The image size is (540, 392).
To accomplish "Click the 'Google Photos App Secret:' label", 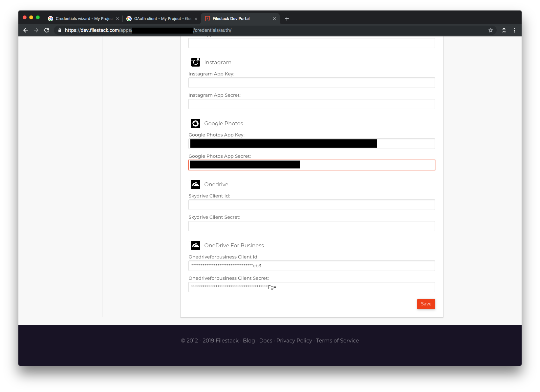I will pos(220,156).
